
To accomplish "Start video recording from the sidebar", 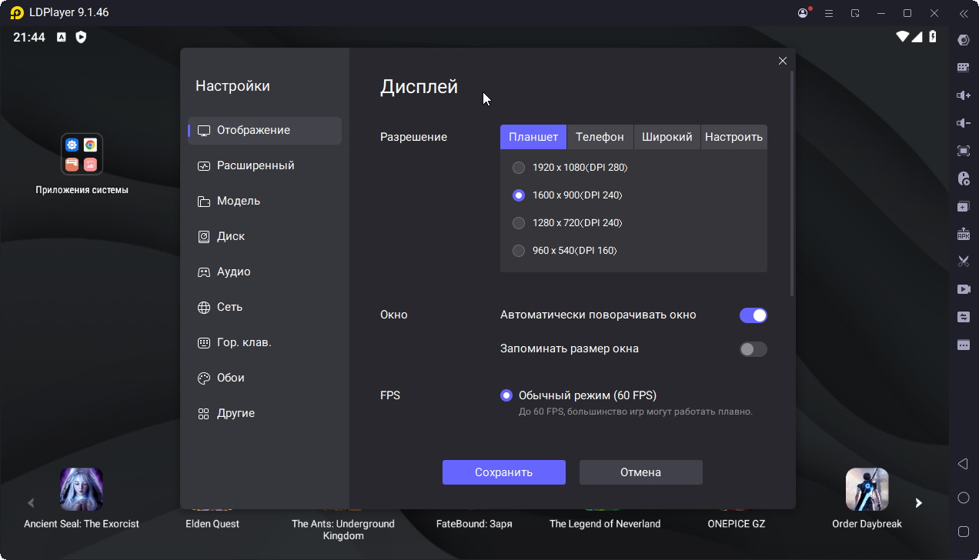I will point(963,289).
